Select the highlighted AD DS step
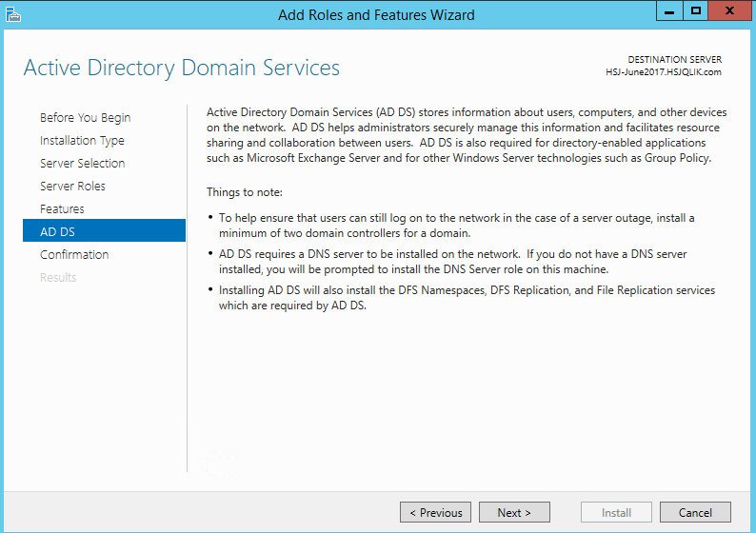756x533 pixels. click(104, 230)
